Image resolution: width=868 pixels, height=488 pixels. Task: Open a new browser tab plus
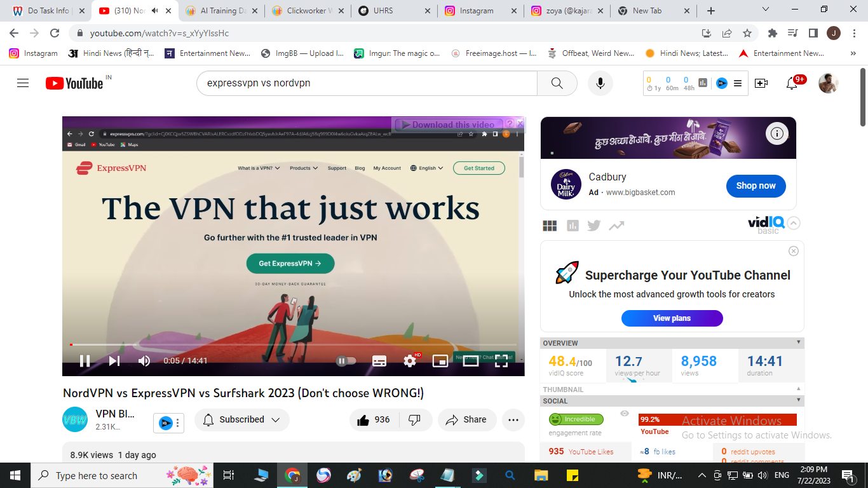click(x=710, y=11)
